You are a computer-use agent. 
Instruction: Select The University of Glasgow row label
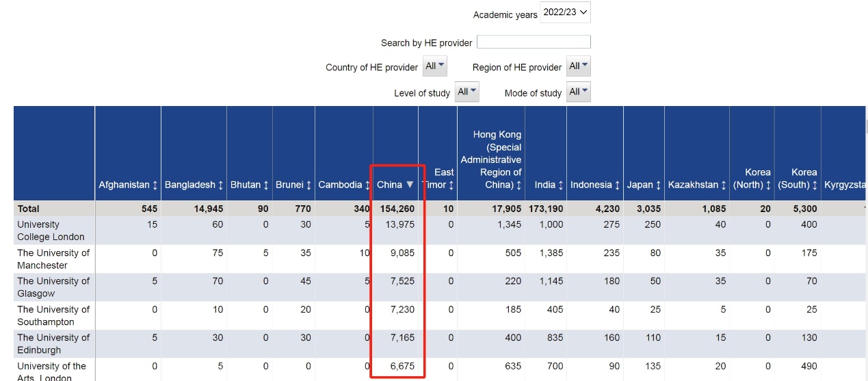click(x=53, y=287)
